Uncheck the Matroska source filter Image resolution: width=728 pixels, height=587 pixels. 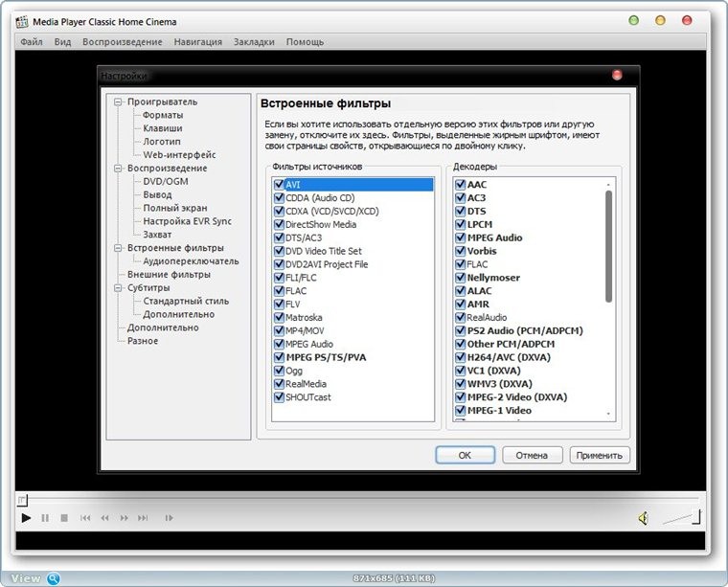click(x=279, y=318)
